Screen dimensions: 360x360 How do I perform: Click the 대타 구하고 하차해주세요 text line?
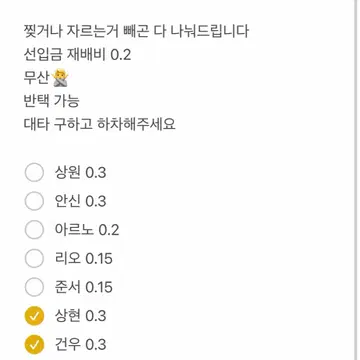click(100, 124)
